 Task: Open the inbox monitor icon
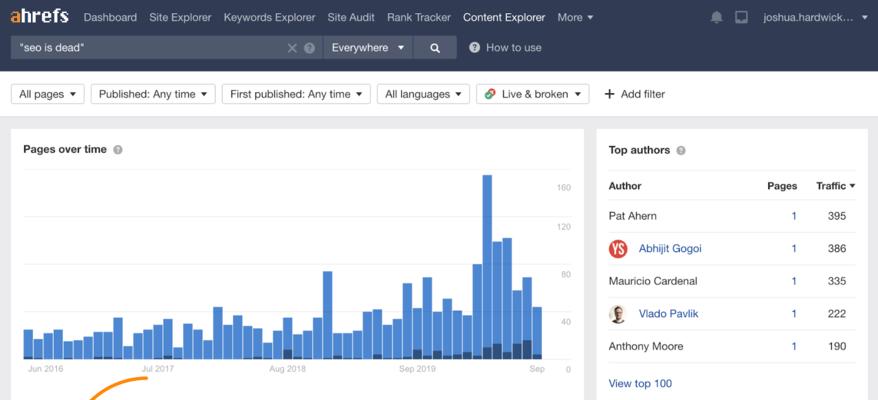(x=741, y=17)
